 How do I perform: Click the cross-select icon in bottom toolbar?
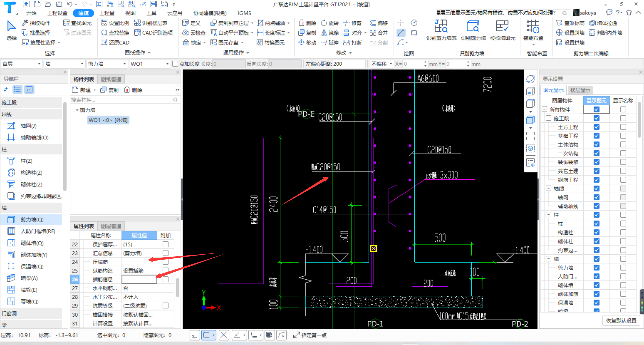224,335
